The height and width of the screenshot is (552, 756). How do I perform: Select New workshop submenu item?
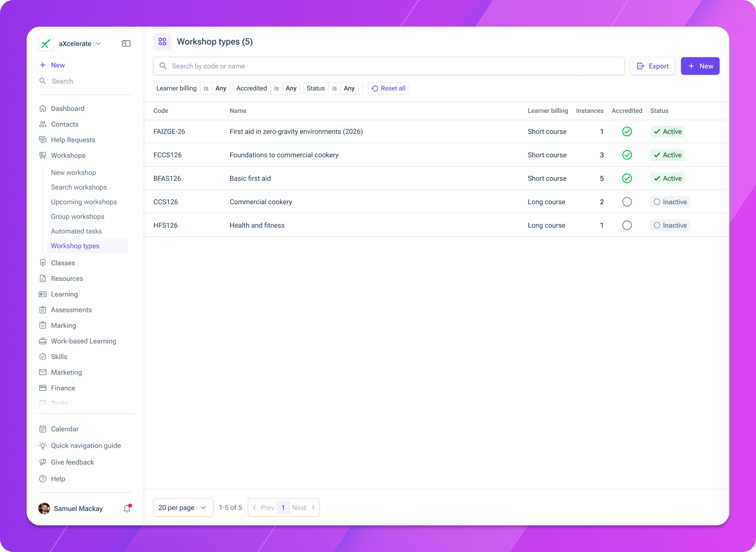coord(73,173)
